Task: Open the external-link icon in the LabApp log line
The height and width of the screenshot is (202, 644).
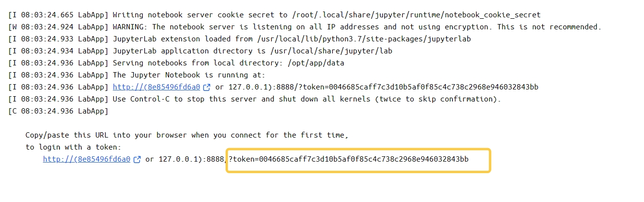Action: 207,88
